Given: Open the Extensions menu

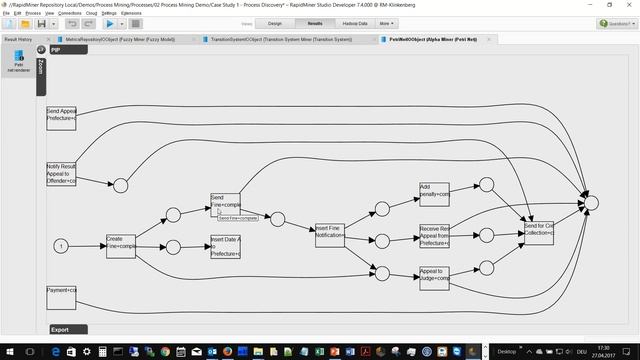Looking at the screenshot, I should pyautogui.click(x=131, y=13).
